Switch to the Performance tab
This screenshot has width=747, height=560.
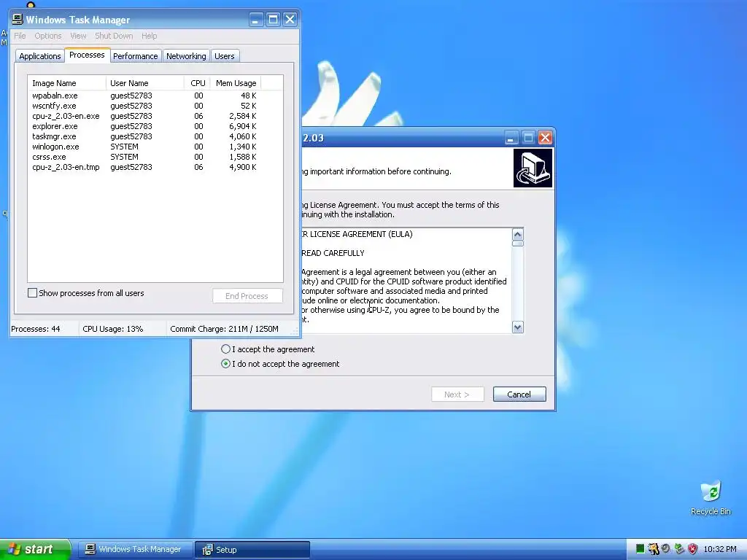click(135, 56)
